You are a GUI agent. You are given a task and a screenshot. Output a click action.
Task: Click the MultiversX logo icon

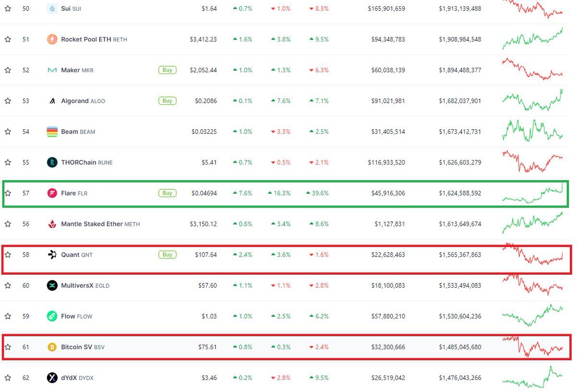[52, 285]
